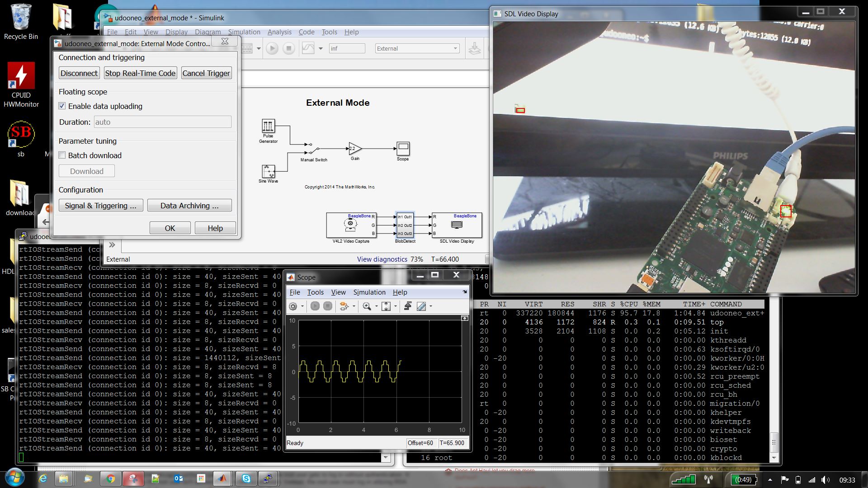Click Simulink stop time inf field

347,48
